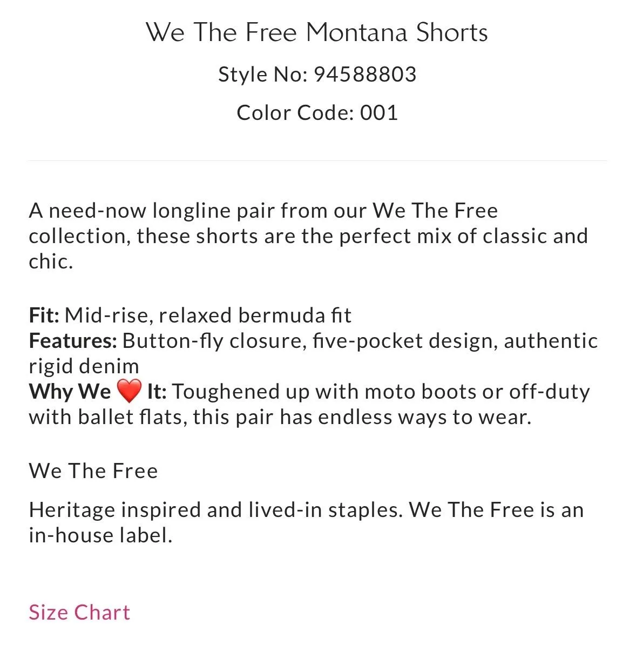Click the in-house label. text line
The height and width of the screenshot is (672, 636).
coord(100,535)
